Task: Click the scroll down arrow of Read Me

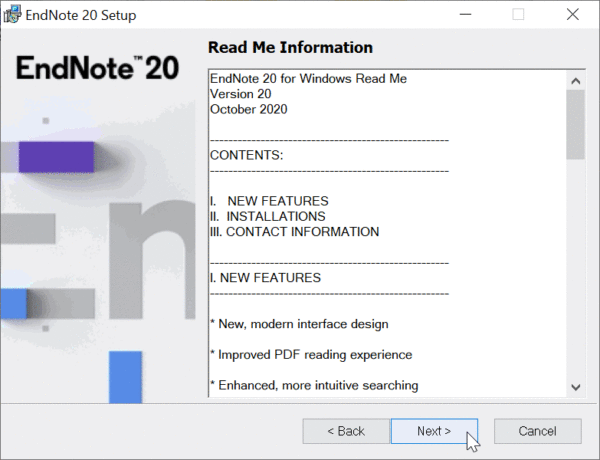Action: point(576,387)
